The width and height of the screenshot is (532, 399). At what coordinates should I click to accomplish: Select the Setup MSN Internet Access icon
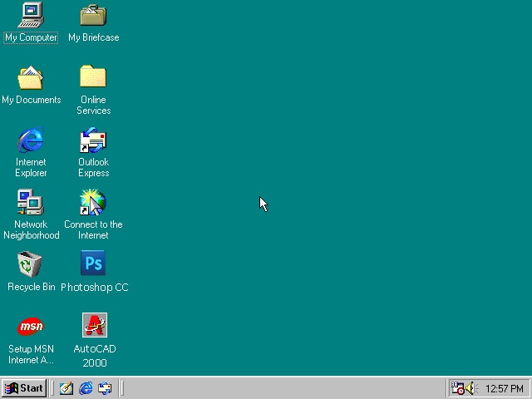(x=31, y=327)
